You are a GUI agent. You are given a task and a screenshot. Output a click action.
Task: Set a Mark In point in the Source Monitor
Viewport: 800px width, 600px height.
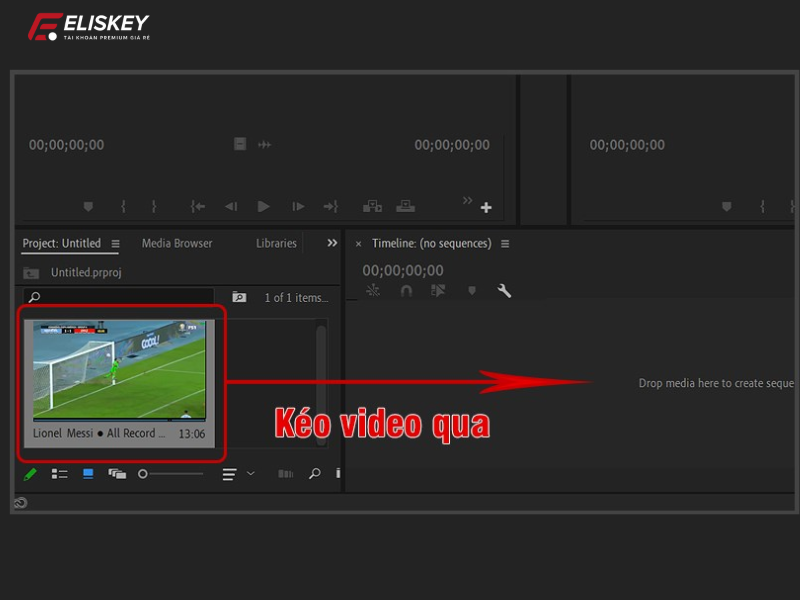coord(122,205)
